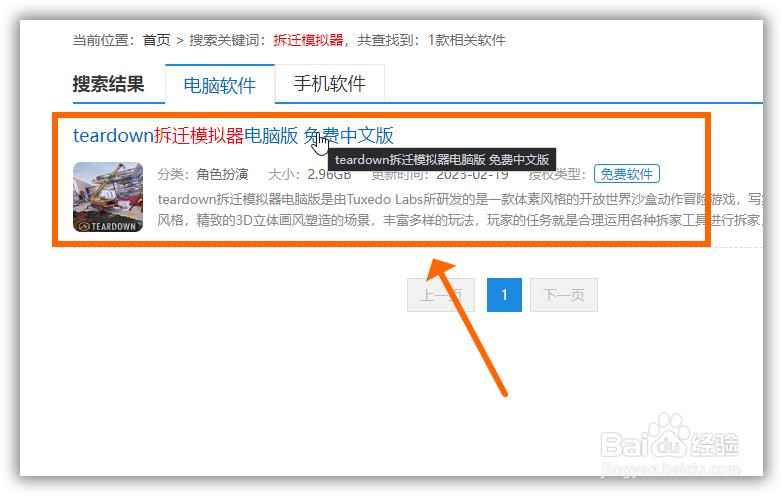This screenshot has height=496, width=783.
Task: Switch to the 电脑软件 tab
Action: [220, 84]
